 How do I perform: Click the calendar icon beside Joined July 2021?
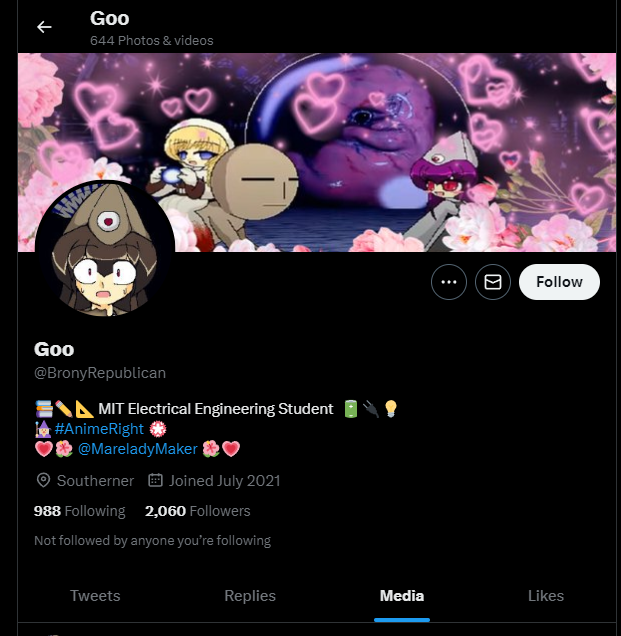pos(155,480)
